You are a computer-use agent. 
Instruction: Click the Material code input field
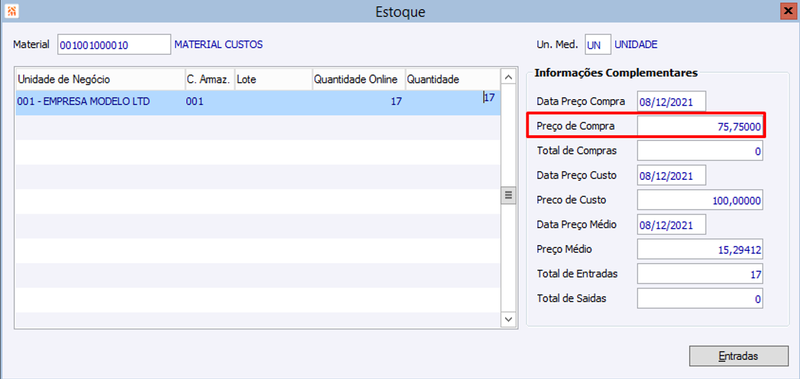[x=114, y=44]
